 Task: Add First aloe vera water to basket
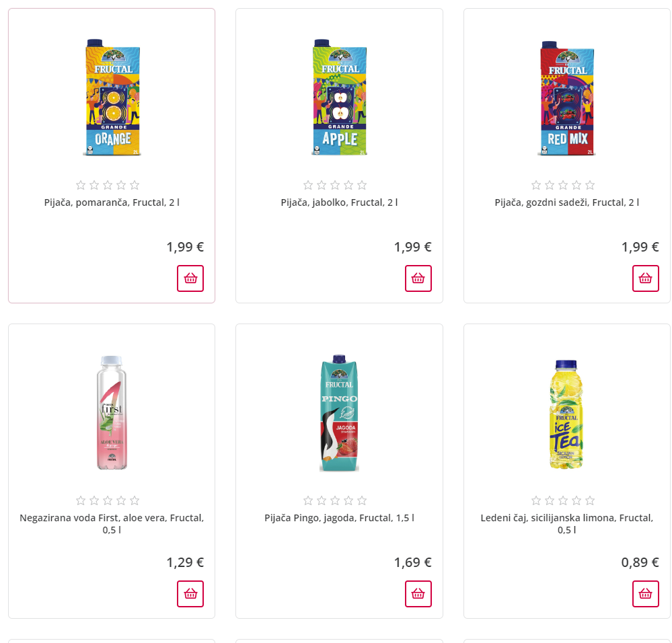[190, 594]
